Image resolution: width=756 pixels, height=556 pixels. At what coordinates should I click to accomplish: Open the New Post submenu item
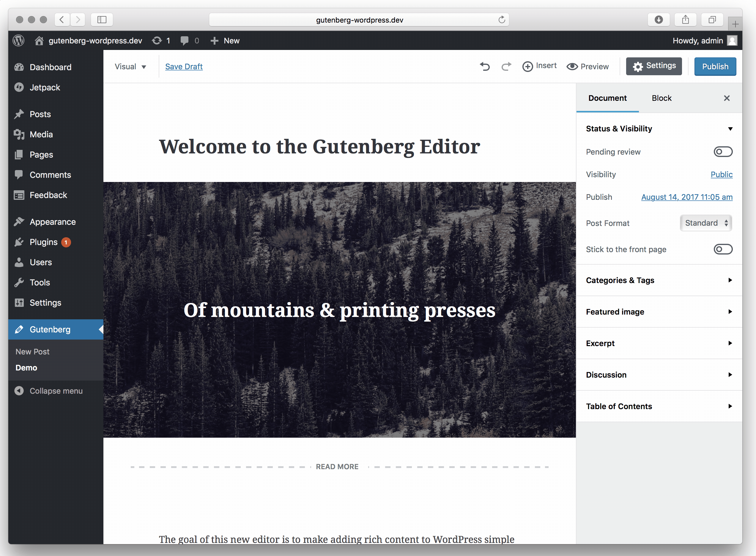32,351
